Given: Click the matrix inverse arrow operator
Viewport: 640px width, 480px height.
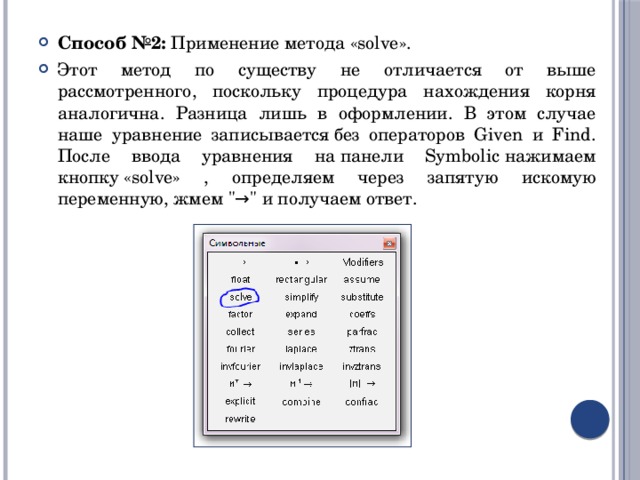Looking at the screenshot, I should [x=301, y=384].
